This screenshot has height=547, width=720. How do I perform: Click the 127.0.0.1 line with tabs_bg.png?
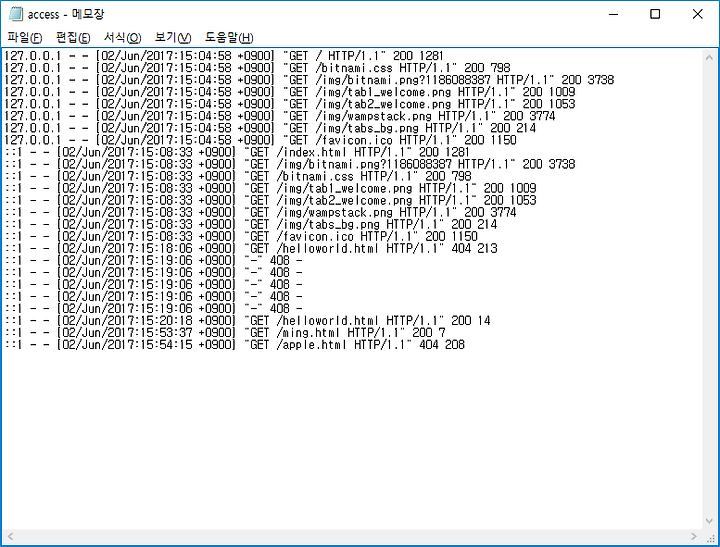pyautogui.click(x=270, y=128)
